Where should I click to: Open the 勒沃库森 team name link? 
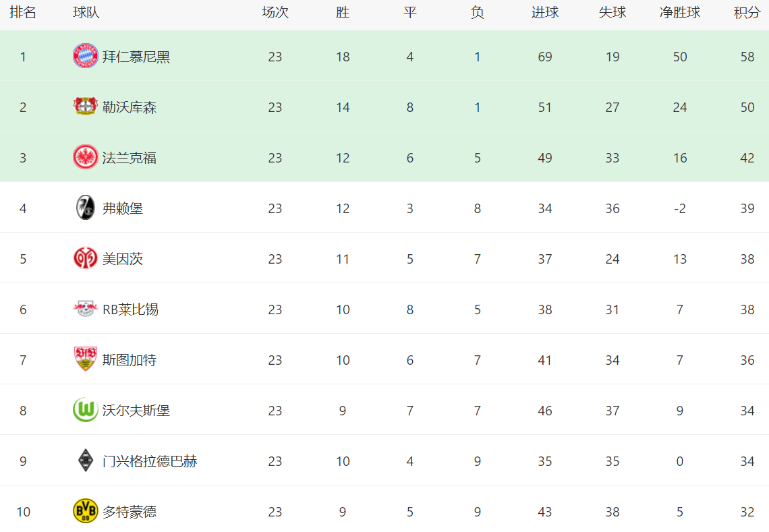point(130,107)
